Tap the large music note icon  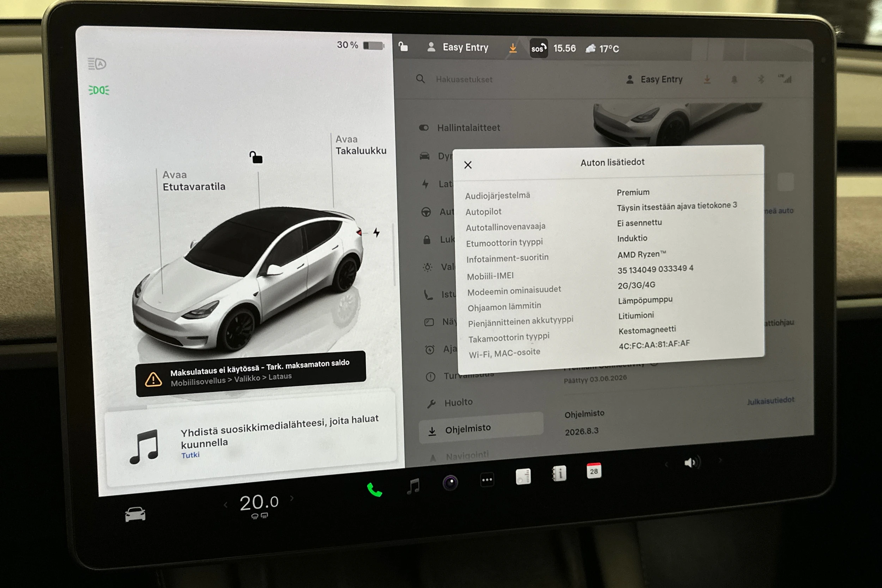tap(144, 446)
